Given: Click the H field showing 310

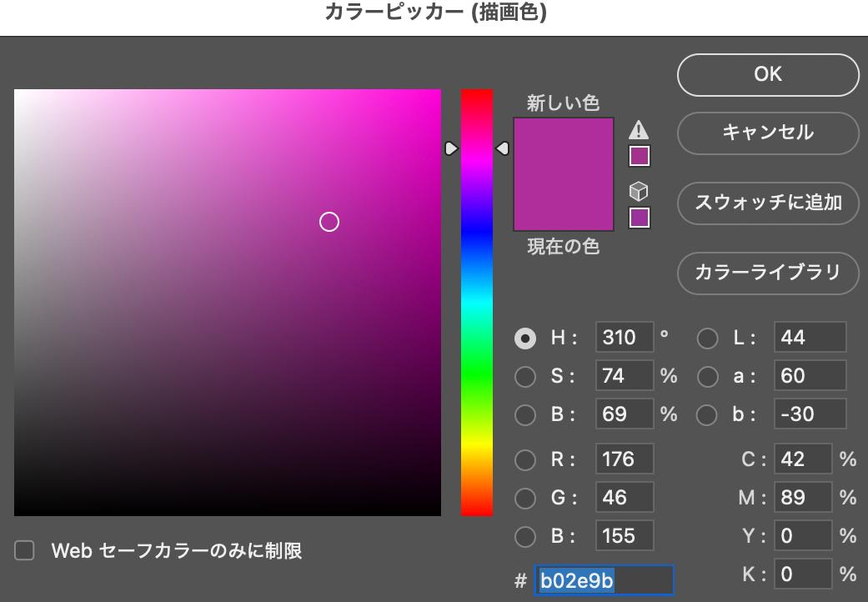Looking at the screenshot, I should (x=625, y=337).
